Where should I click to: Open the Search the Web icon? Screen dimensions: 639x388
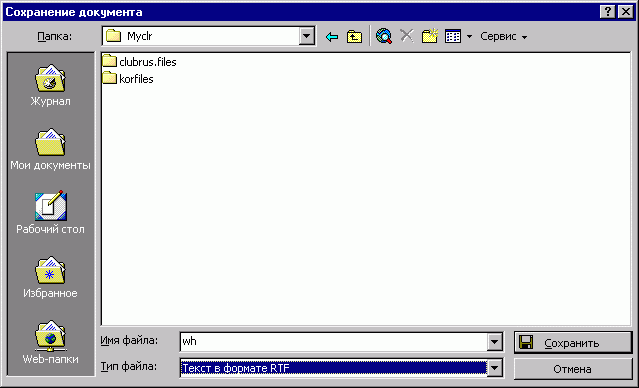[383, 37]
